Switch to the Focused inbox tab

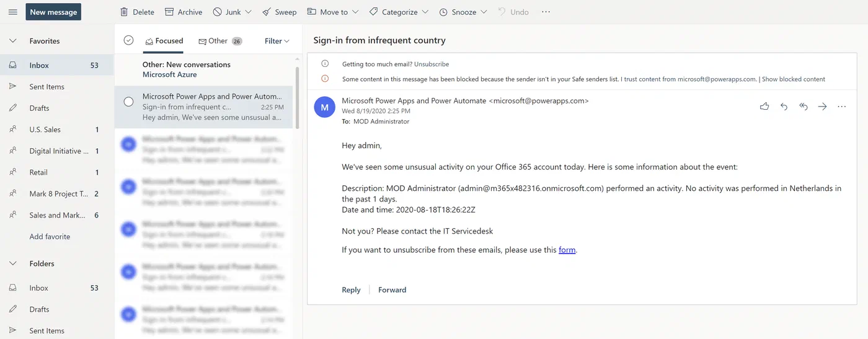164,41
